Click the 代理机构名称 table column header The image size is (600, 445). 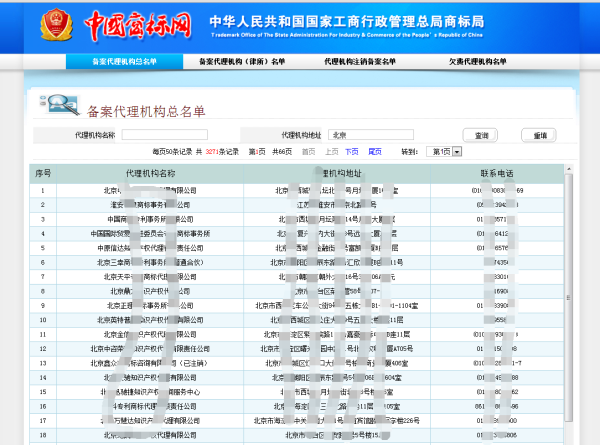pyautogui.click(x=150, y=173)
